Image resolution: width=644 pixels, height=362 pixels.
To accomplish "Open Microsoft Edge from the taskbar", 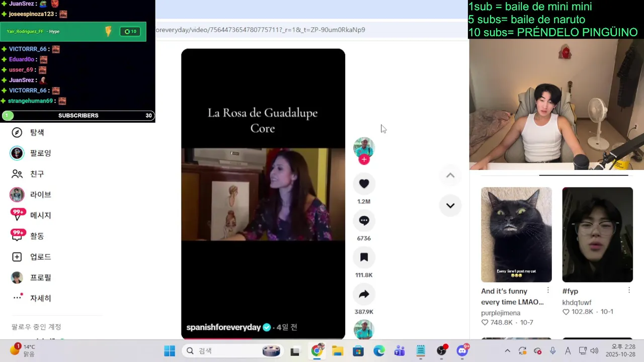I will [379, 351].
